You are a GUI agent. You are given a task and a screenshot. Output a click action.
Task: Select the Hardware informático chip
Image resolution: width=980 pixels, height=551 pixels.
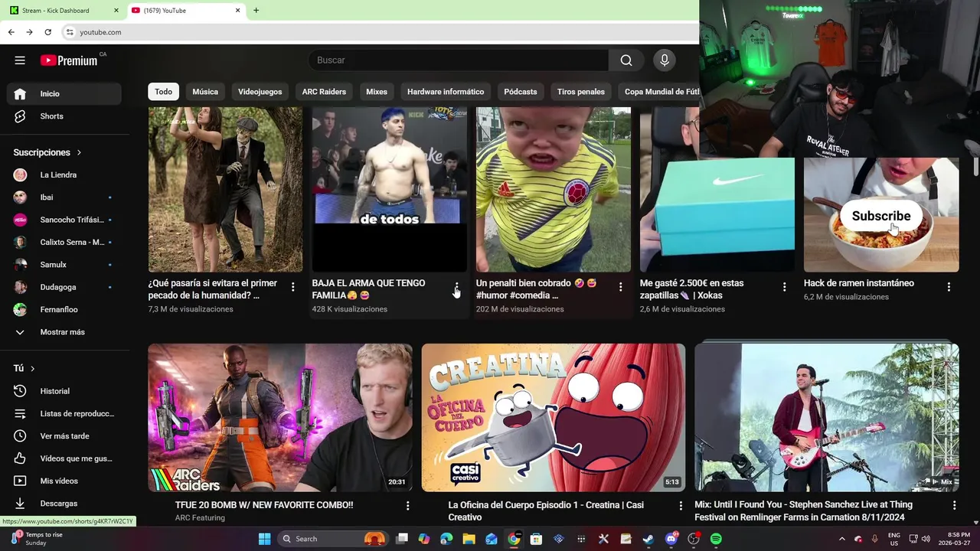pos(446,92)
